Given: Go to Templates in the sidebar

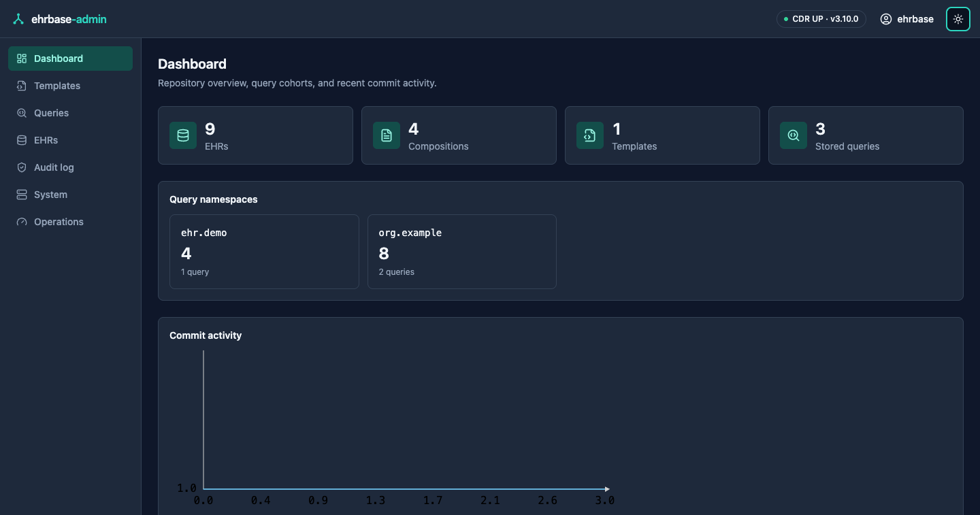Looking at the screenshot, I should 70,86.
